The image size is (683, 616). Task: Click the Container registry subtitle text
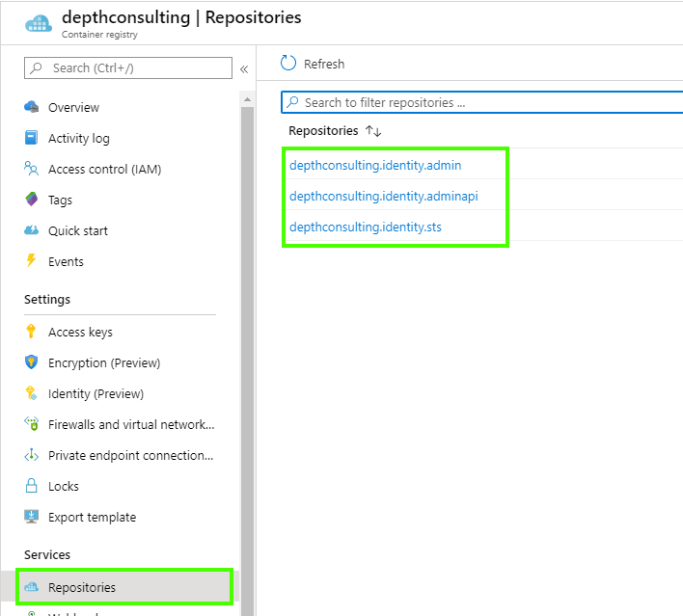[x=99, y=35]
